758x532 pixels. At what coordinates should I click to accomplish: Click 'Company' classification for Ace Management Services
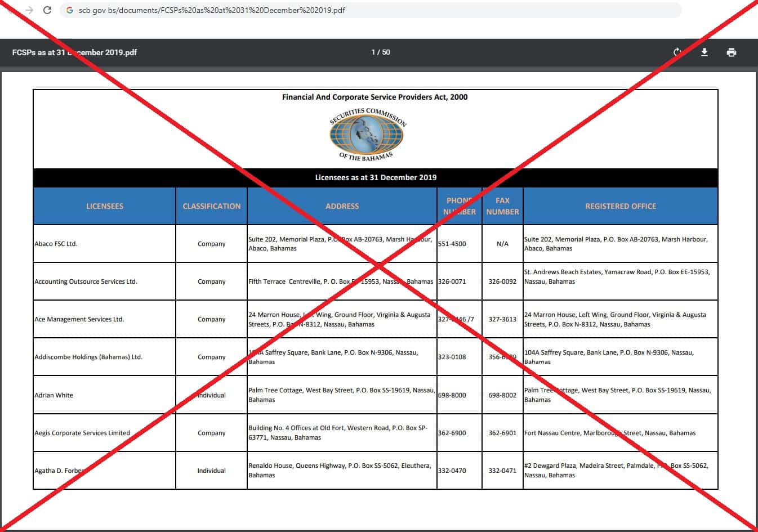(212, 319)
